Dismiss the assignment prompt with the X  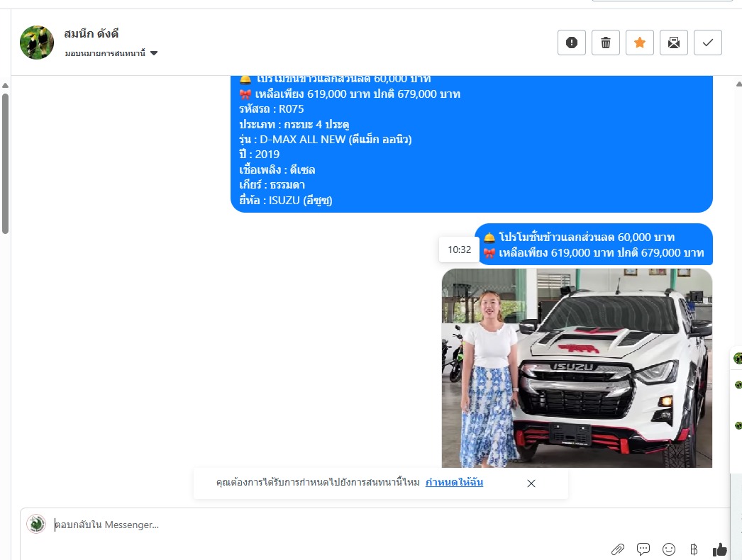(x=531, y=483)
